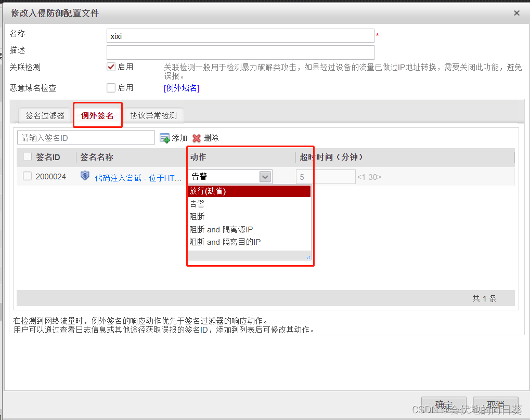This screenshot has width=530, height=420.
Task: Check the row checkbox for signature 2000024
Action: tap(27, 176)
